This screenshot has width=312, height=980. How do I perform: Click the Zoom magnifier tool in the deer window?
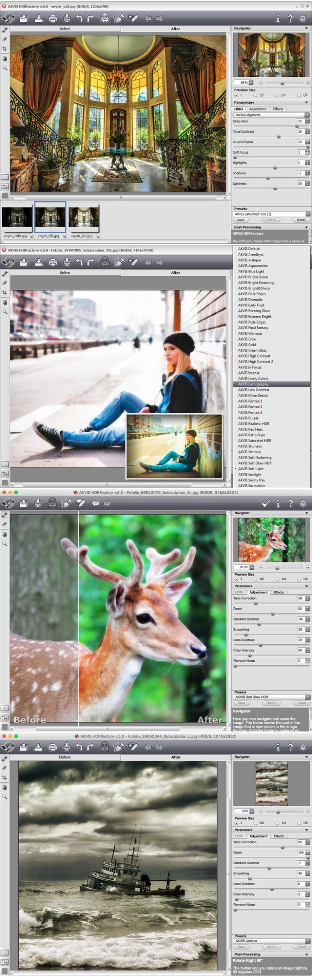pos(5,544)
